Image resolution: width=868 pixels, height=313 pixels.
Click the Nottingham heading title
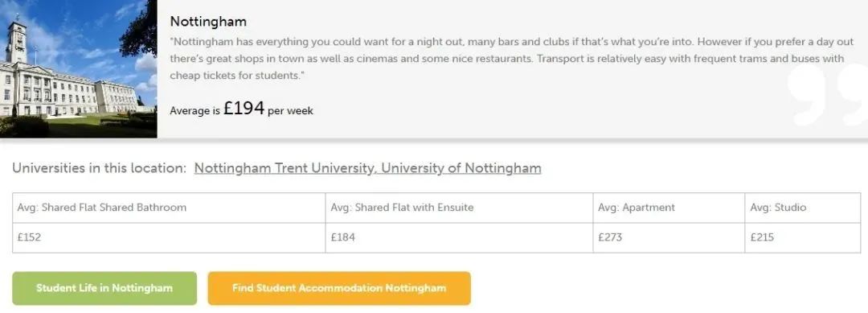pyautogui.click(x=208, y=22)
